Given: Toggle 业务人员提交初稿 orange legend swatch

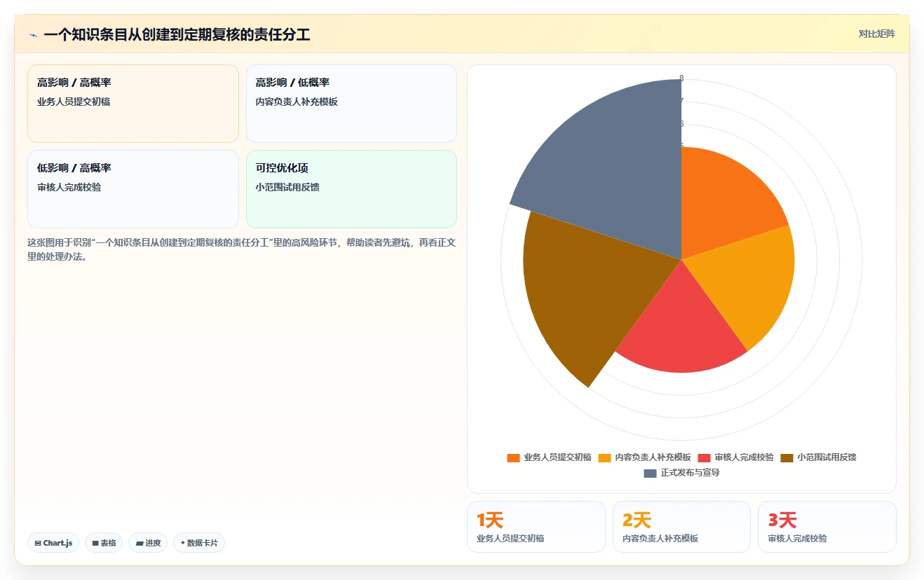Looking at the screenshot, I should tap(513, 457).
